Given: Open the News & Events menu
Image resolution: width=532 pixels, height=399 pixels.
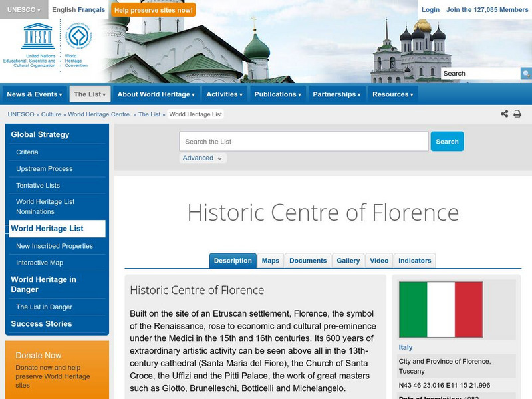Looking at the screenshot, I should (33, 94).
